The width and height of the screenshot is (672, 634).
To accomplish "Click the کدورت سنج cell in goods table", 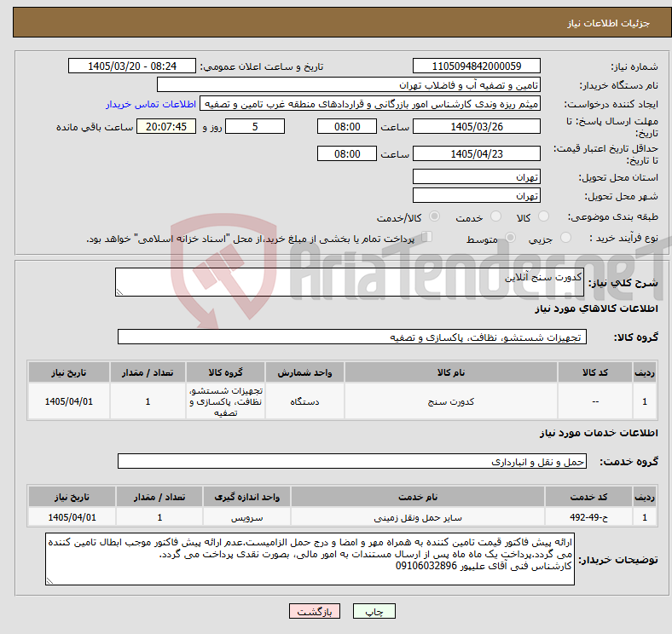I will [451, 401].
